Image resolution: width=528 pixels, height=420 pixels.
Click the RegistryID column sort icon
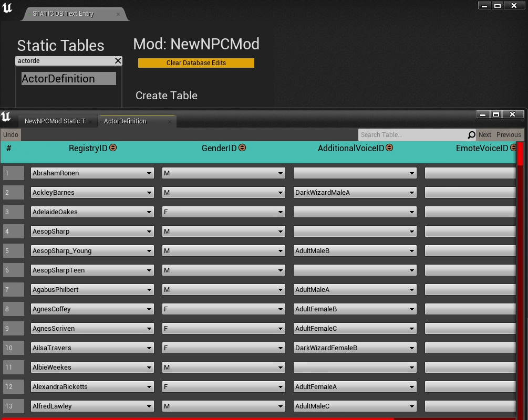click(x=113, y=148)
